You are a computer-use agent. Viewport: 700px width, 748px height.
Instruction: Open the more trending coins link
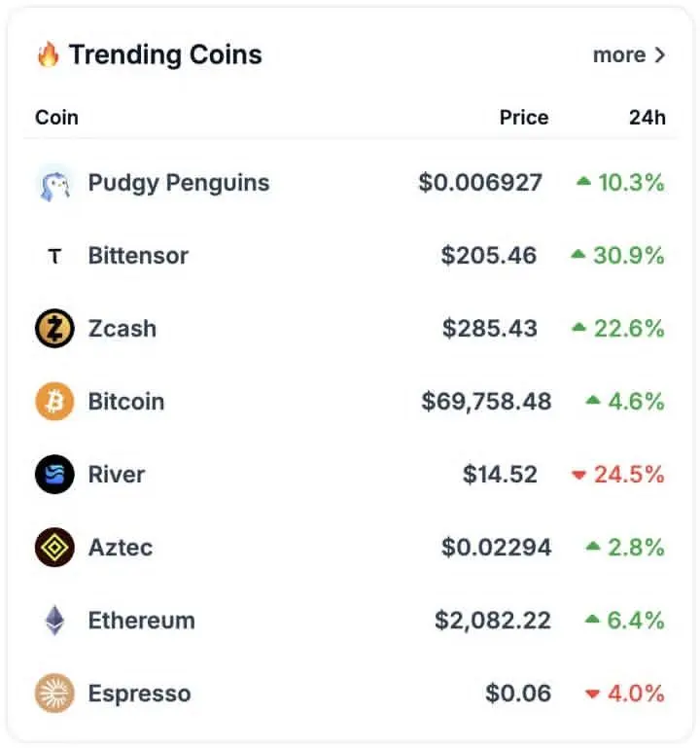[628, 55]
